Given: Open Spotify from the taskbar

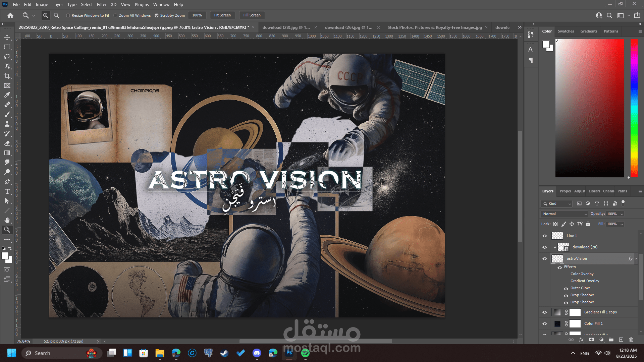Looking at the screenshot, I should tap(305, 353).
